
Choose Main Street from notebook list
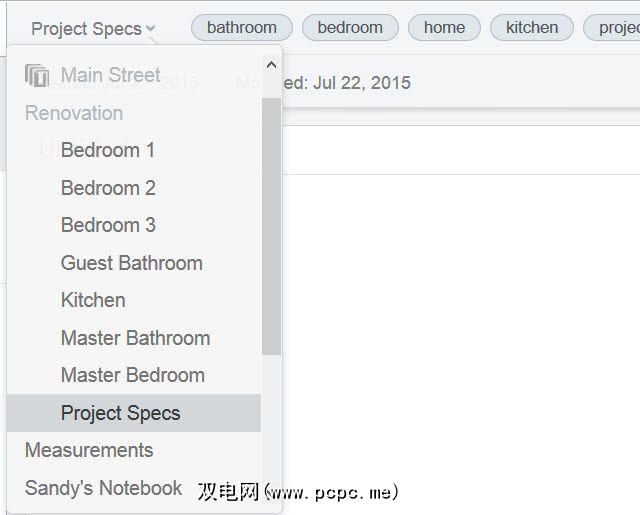click(x=110, y=75)
